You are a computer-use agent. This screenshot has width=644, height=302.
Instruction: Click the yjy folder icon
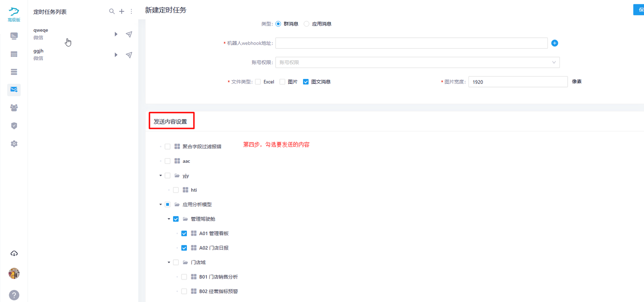177,176
